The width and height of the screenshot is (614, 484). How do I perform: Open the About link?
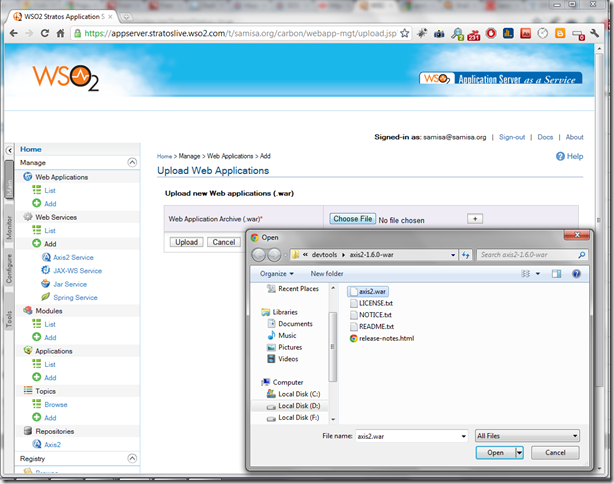[x=574, y=137]
